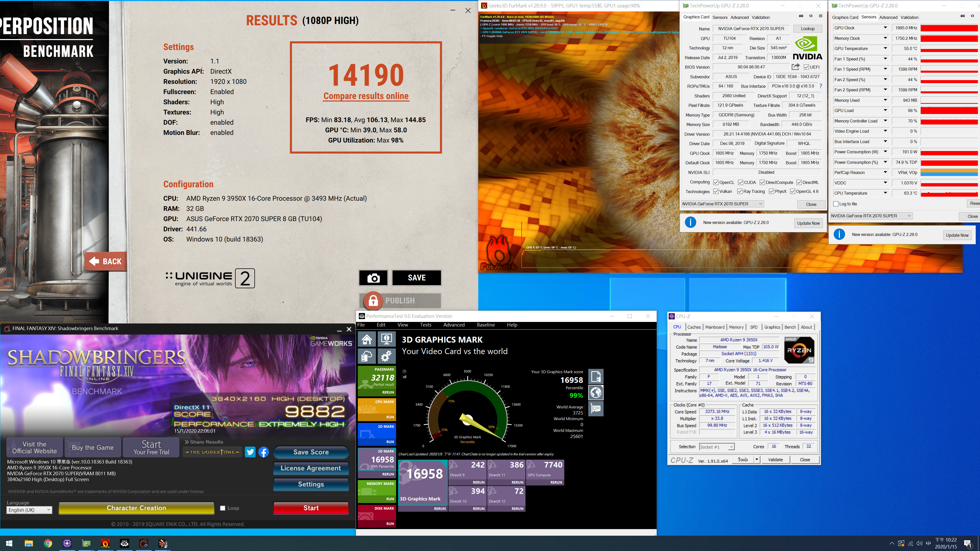Toggle the UEFI checkbox
980x551 pixels.
click(x=806, y=67)
